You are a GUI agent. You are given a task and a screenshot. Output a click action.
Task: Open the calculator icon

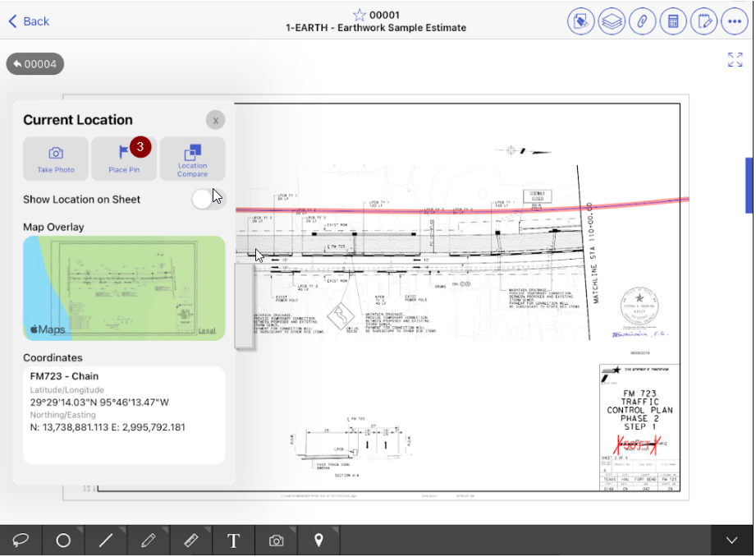[x=673, y=21]
